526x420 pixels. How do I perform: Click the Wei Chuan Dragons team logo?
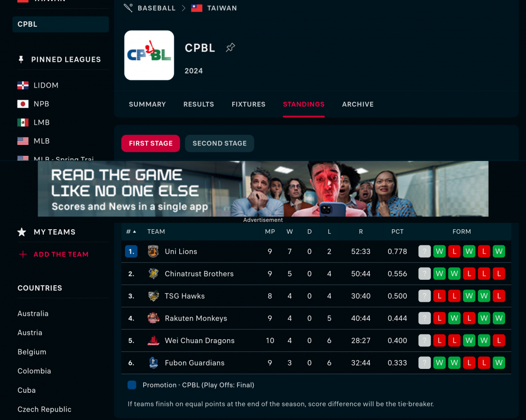click(x=153, y=341)
